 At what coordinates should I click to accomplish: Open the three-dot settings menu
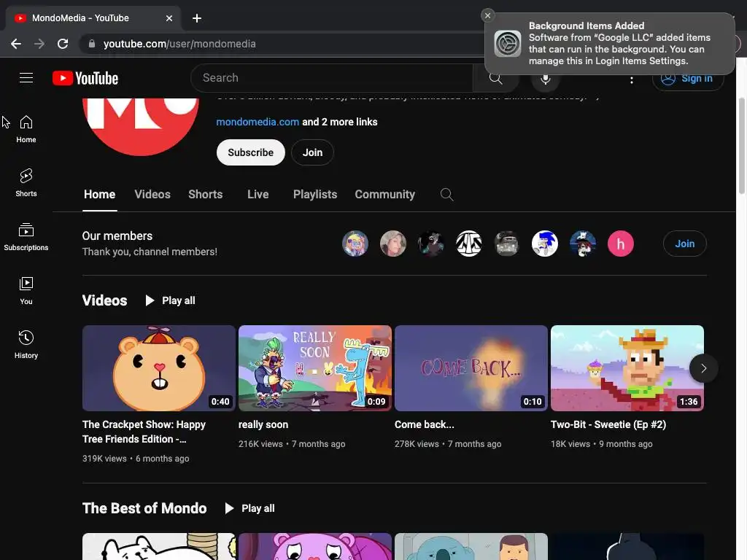pos(632,79)
